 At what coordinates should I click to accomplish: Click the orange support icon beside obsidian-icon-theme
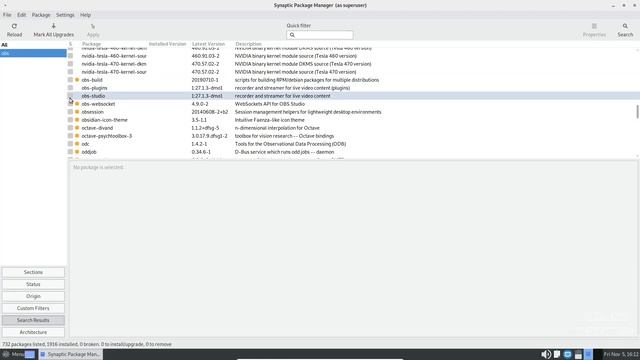tap(77, 120)
